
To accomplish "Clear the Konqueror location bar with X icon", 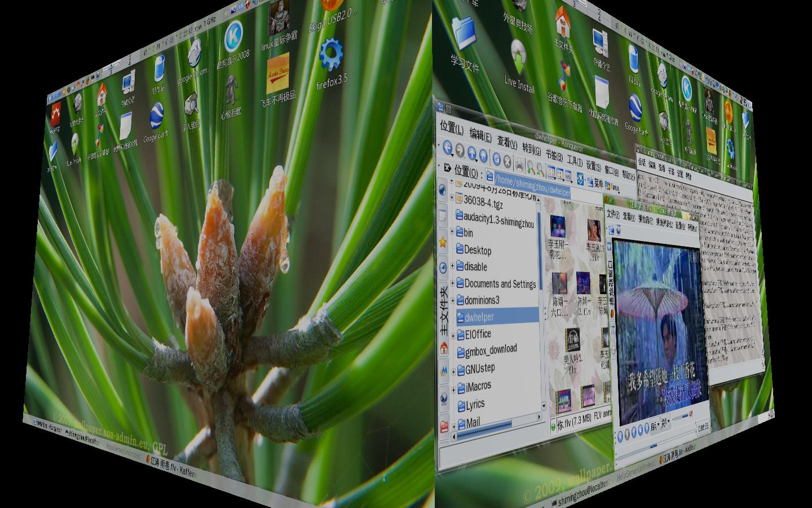I will tap(447, 168).
